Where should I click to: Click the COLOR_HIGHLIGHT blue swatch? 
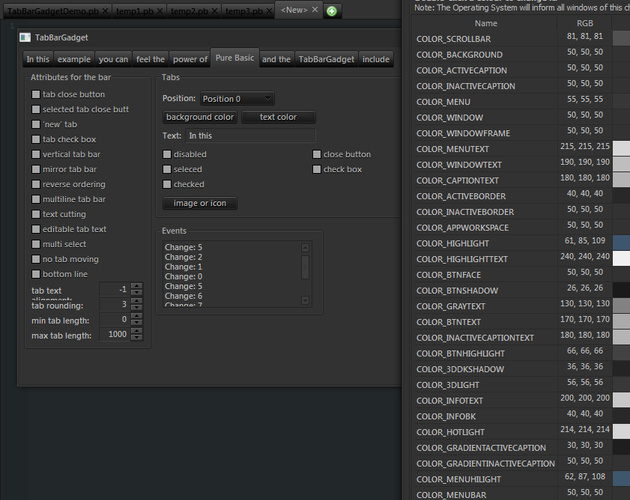(621, 243)
